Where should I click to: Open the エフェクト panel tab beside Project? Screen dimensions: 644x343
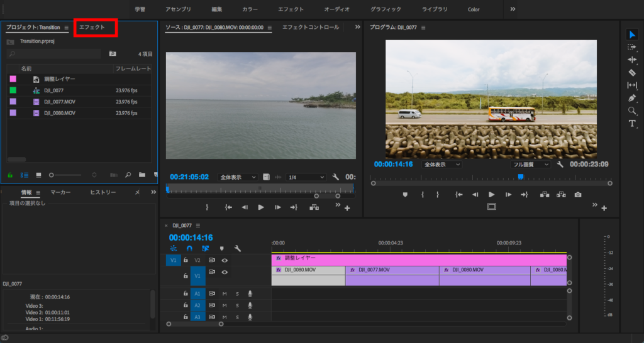pyautogui.click(x=92, y=27)
